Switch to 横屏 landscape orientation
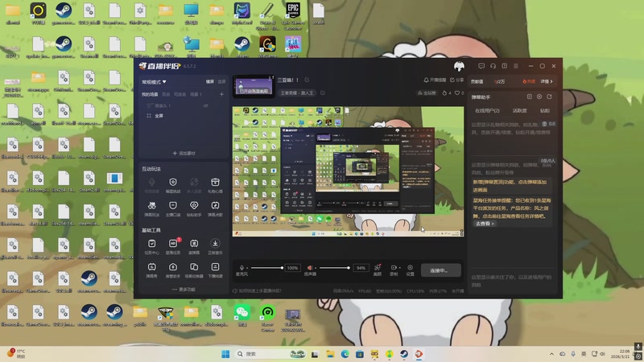This screenshot has height=362, width=644. click(210, 82)
